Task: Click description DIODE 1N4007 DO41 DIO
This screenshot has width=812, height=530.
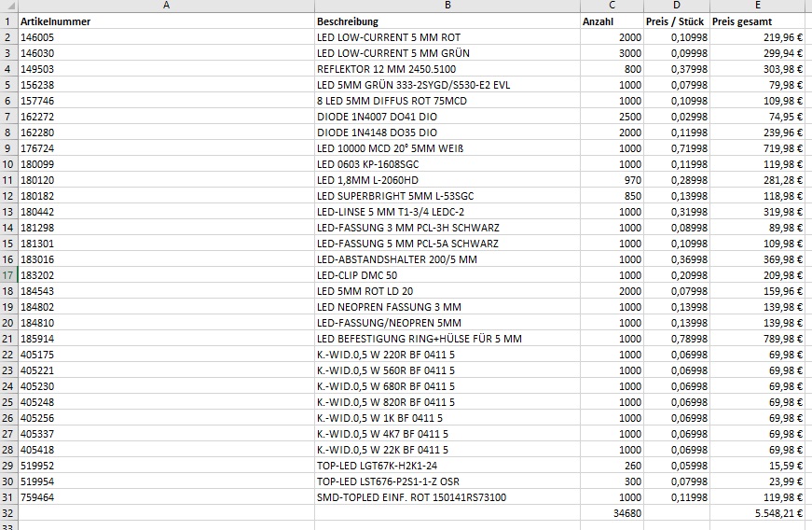Action: pyautogui.click(x=447, y=117)
